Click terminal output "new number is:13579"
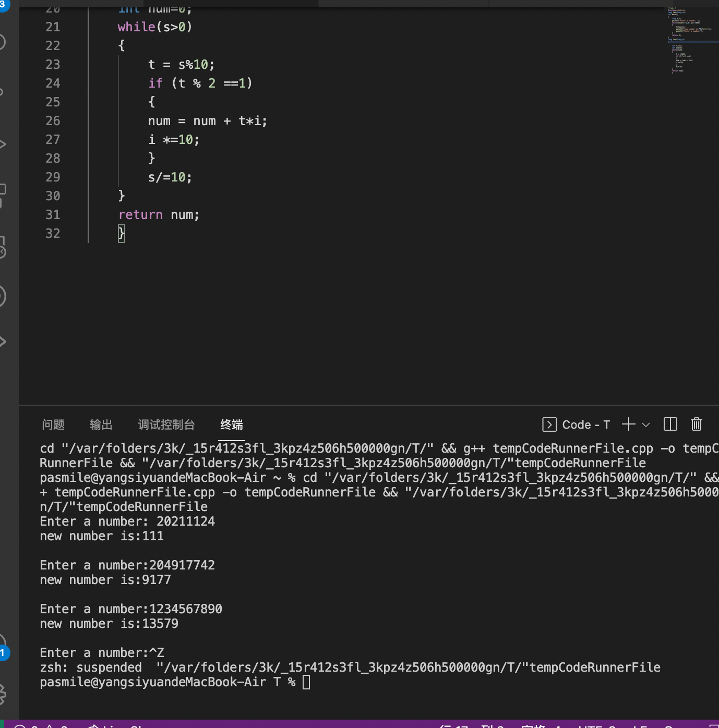Image resolution: width=719 pixels, height=728 pixels. point(109,624)
